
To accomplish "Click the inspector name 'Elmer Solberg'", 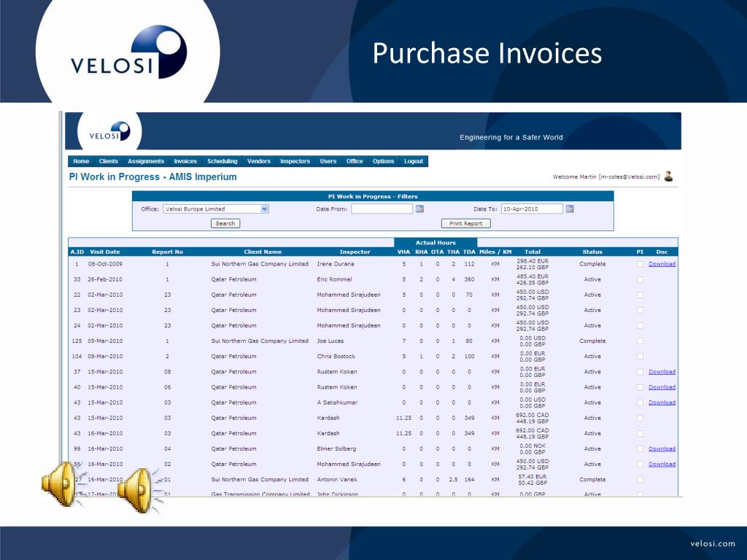I will pos(336,448).
